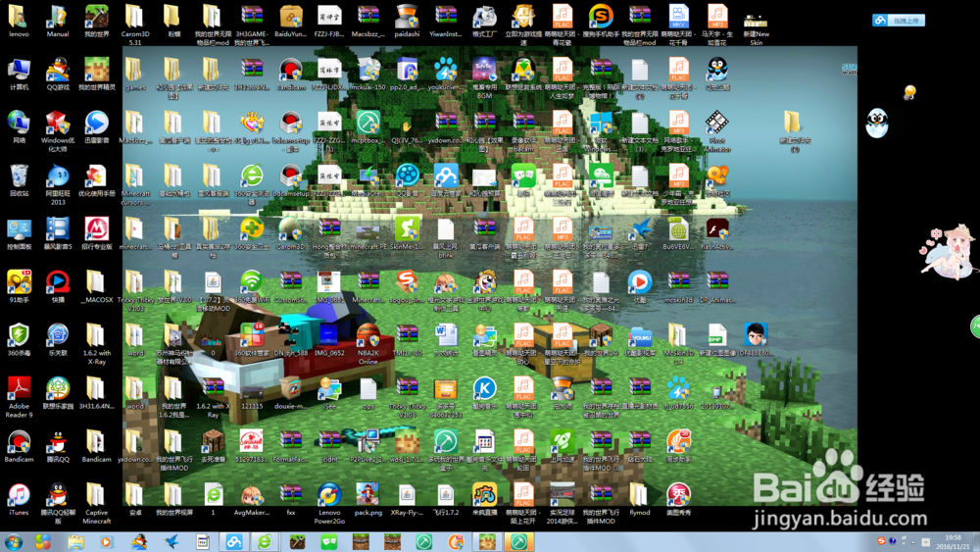Open the pack.png image file
Image resolution: width=980 pixels, height=552 pixels.
(x=368, y=495)
